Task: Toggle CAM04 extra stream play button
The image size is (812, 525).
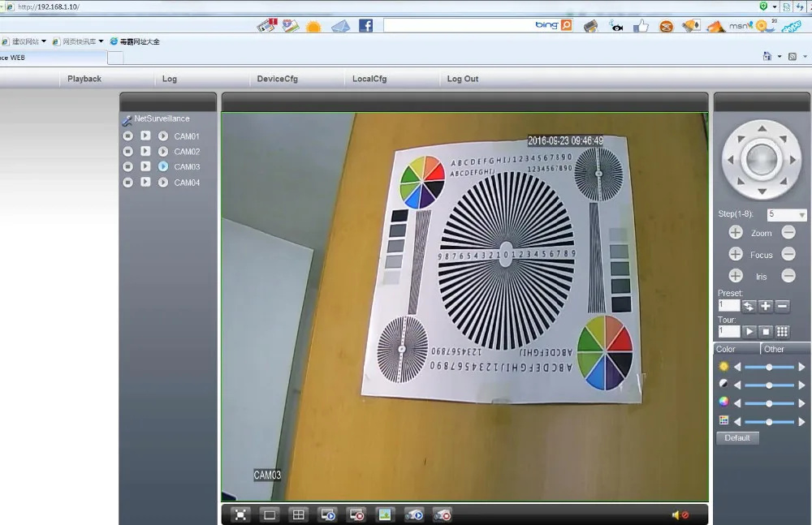Action: tap(163, 183)
